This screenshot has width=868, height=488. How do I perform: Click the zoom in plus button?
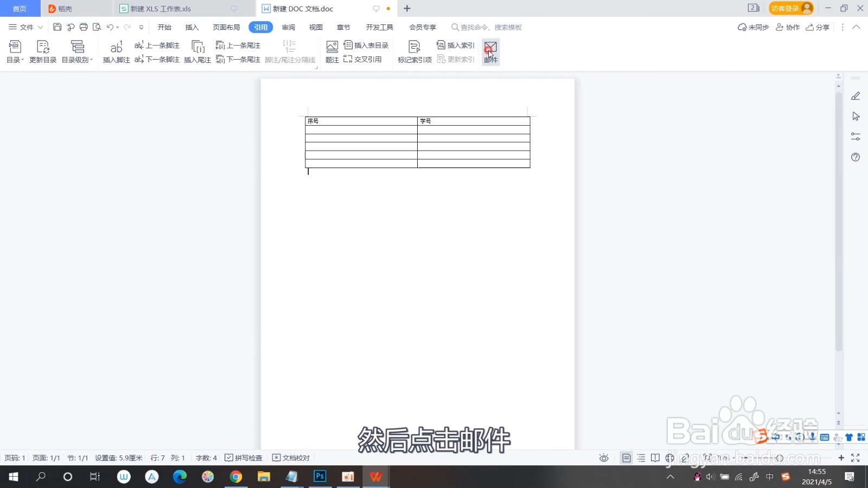(x=841, y=458)
